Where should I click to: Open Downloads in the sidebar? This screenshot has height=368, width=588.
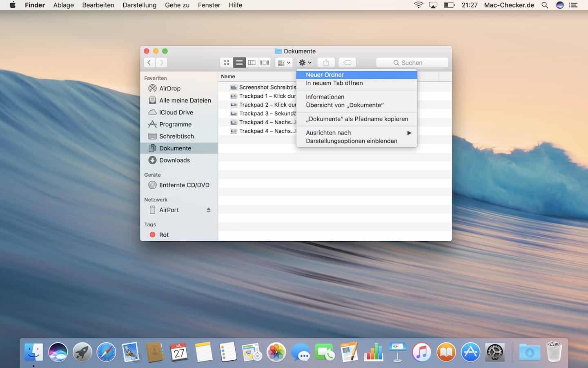click(x=179, y=160)
